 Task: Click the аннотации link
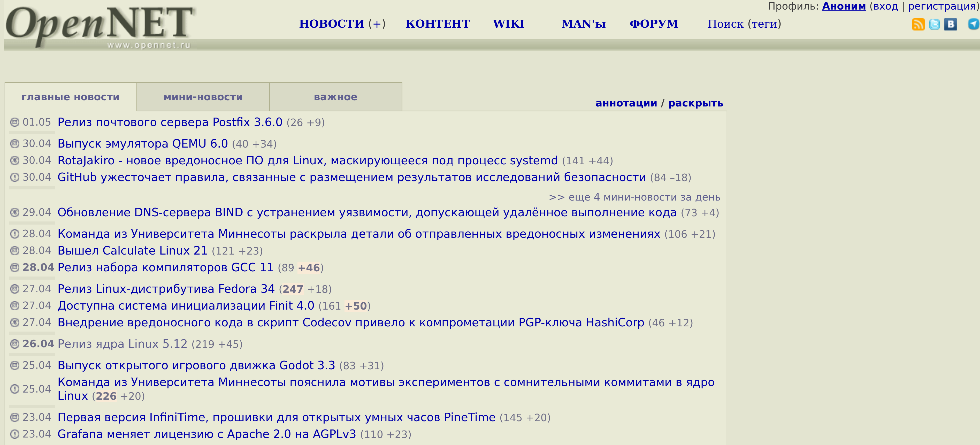pos(626,103)
